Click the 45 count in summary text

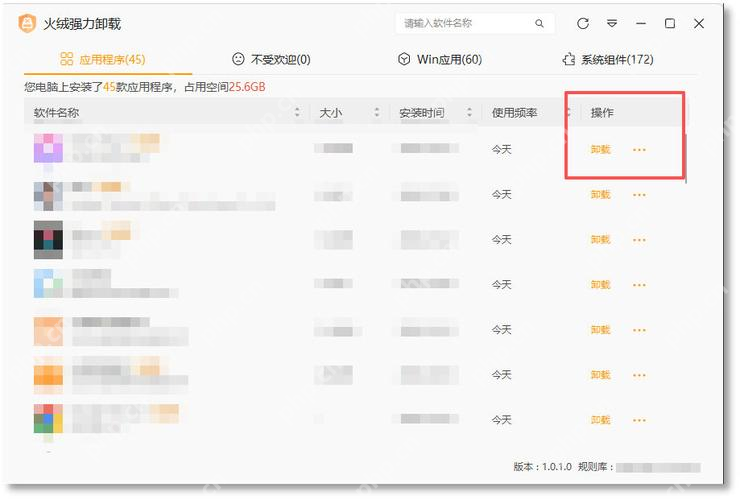point(109,87)
